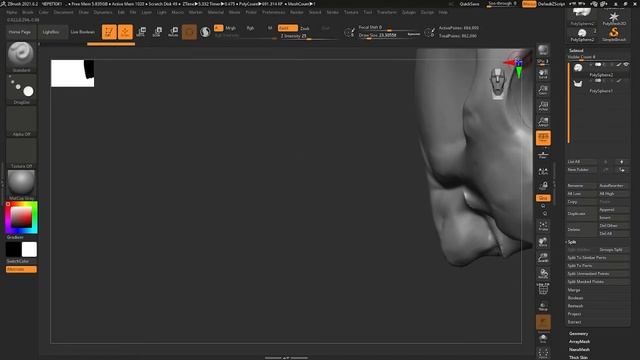Expand the Project section
640x360 pixels.
pyautogui.click(x=574, y=314)
